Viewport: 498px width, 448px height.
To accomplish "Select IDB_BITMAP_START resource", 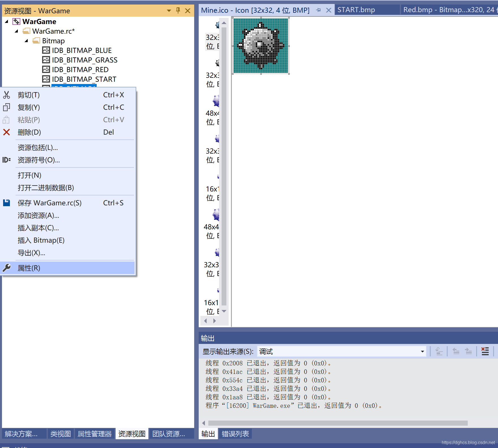I will point(84,79).
